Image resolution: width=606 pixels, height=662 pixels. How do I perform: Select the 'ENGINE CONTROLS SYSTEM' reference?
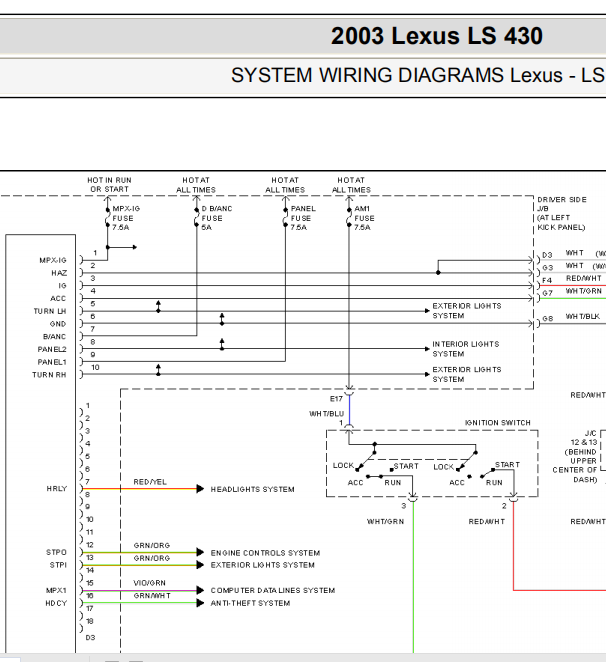pos(265,553)
